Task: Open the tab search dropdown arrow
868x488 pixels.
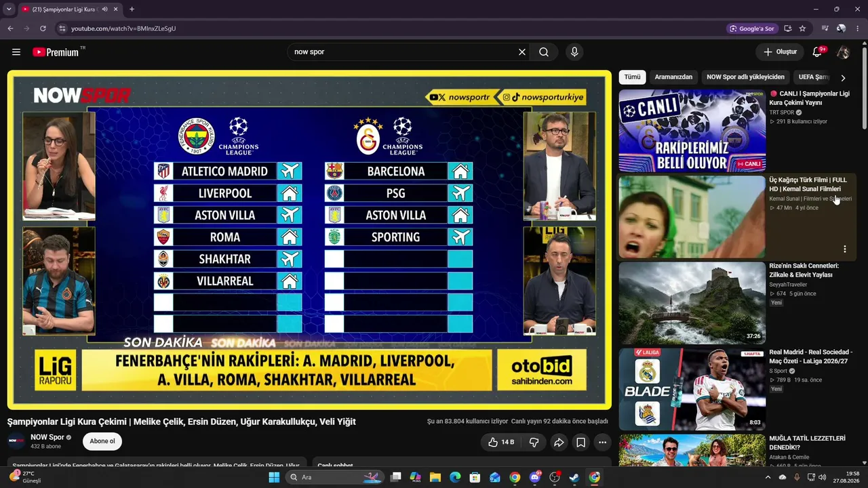Action: [x=9, y=9]
